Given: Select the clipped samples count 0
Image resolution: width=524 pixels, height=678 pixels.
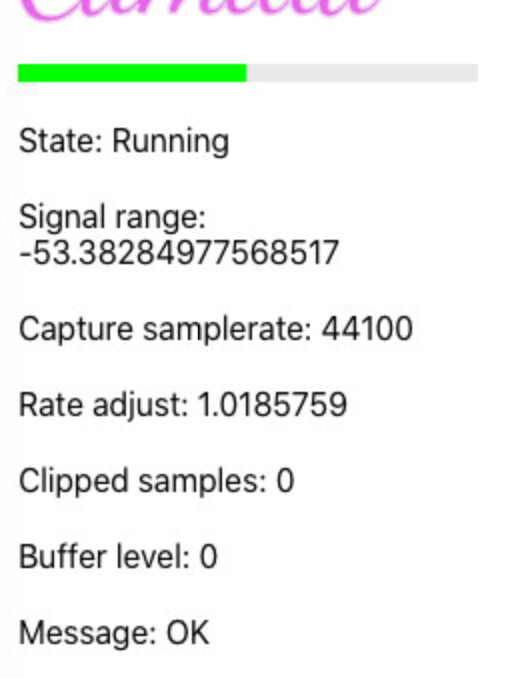Looking at the screenshot, I should [x=285, y=481].
